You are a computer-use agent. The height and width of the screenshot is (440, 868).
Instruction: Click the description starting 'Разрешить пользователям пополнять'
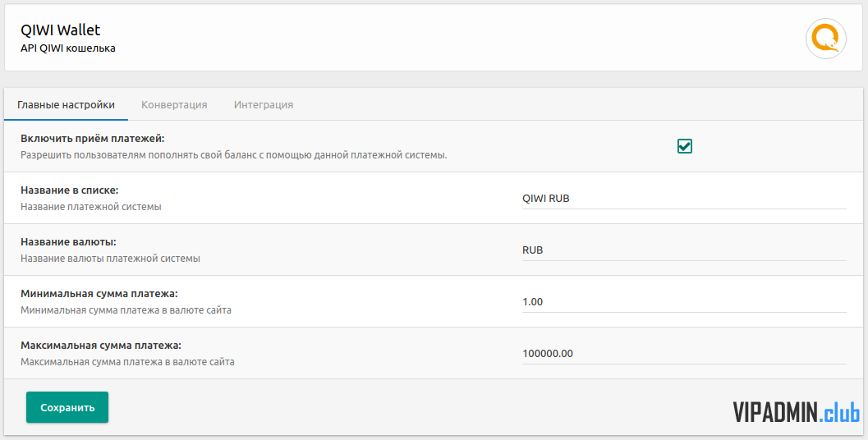pos(233,155)
